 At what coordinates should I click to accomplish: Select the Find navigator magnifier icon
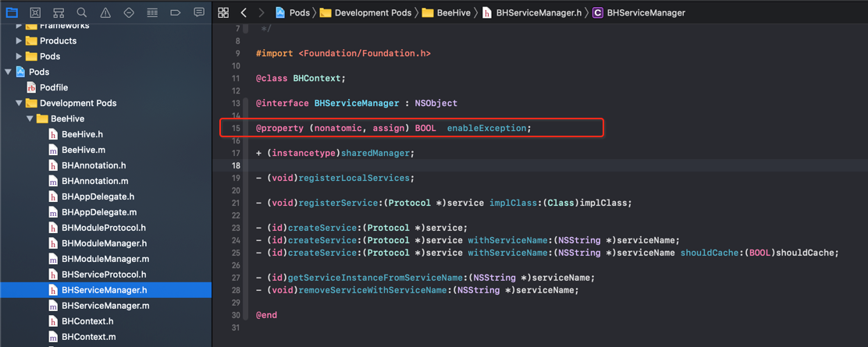pos(81,12)
